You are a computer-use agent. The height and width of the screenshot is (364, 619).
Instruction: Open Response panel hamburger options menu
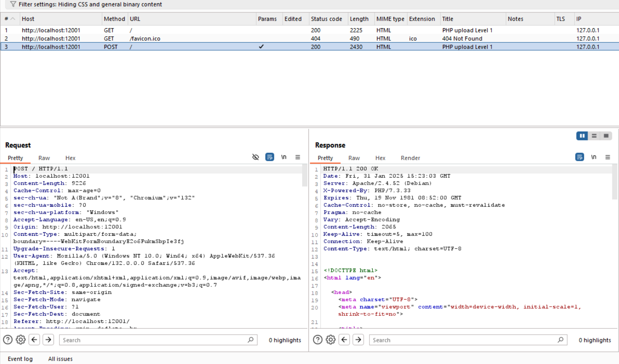607,157
